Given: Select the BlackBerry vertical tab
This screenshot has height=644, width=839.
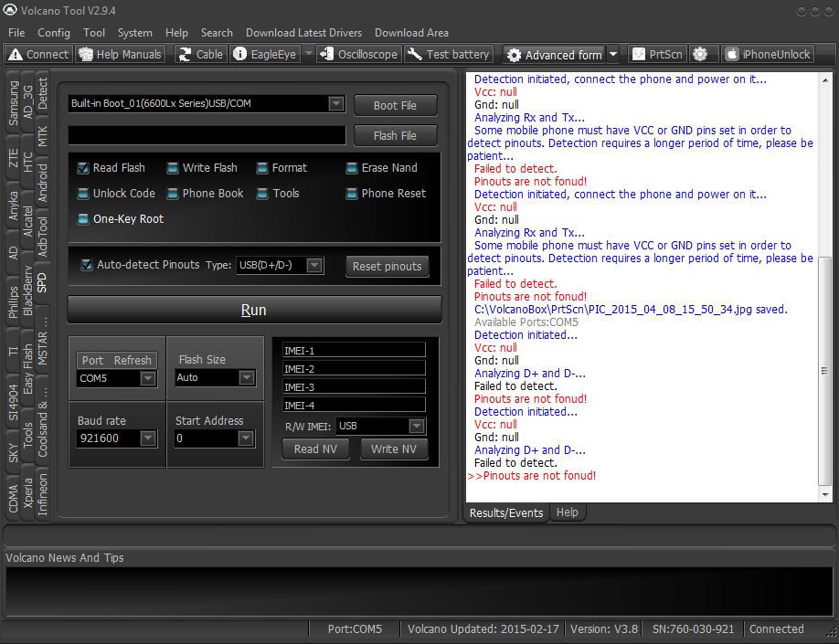Looking at the screenshot, I should [27, 290].
